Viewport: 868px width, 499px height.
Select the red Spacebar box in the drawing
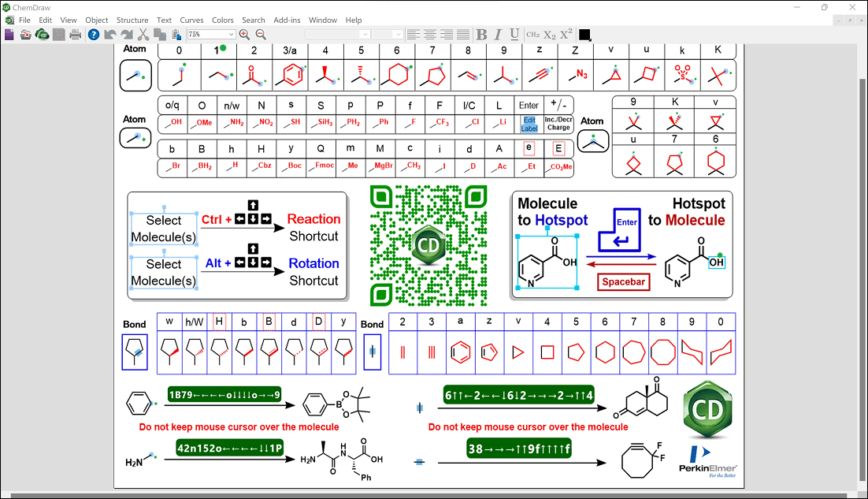623,282
